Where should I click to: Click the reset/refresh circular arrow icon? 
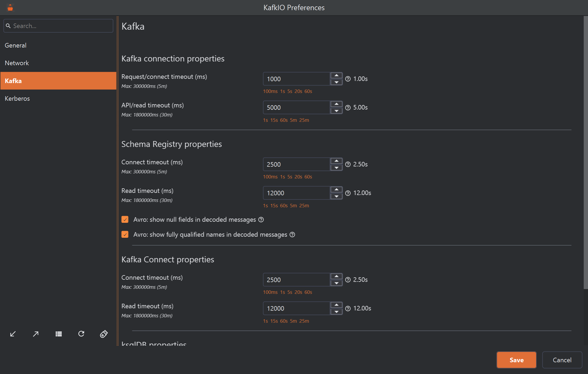(81, 334)
